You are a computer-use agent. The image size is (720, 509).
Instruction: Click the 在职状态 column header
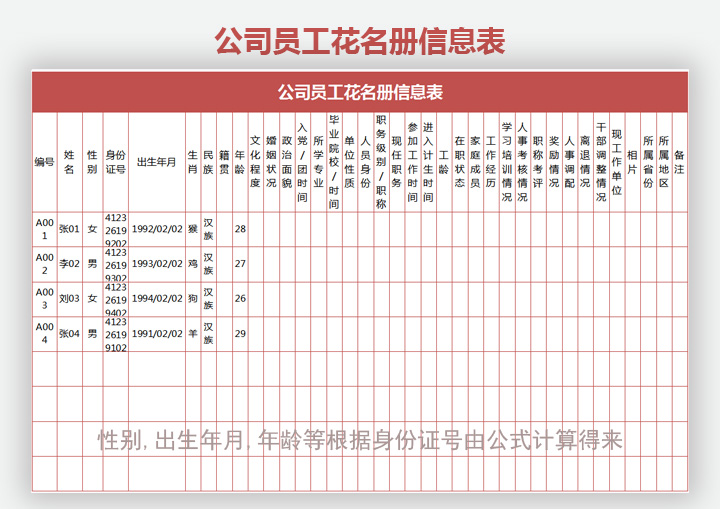(460, 162)
